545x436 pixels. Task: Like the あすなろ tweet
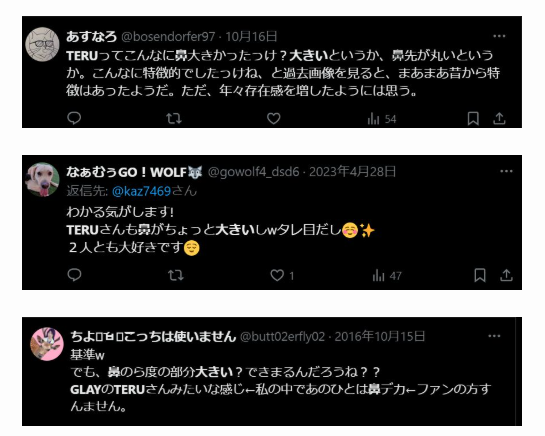click(x=274, y=119)
